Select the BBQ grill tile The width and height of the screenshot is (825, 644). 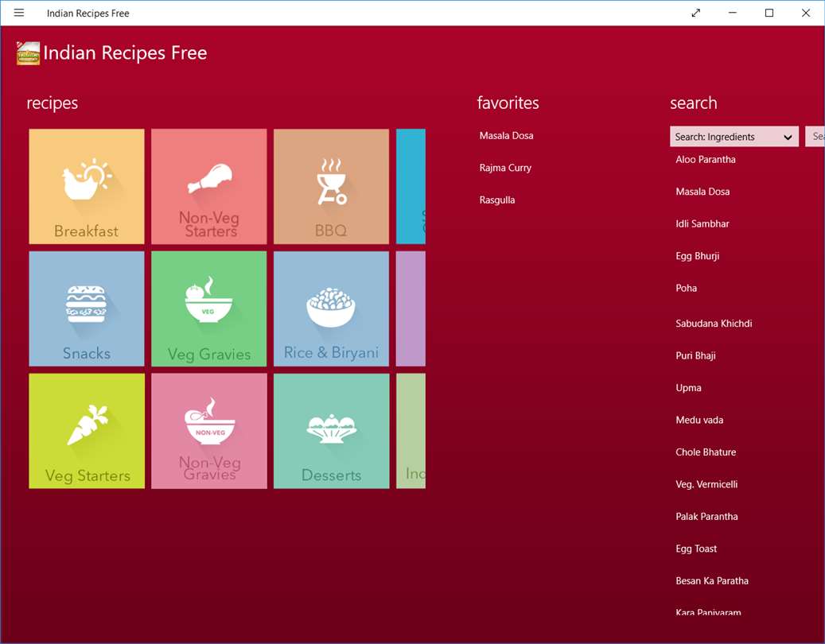click(x=332, y=186)
